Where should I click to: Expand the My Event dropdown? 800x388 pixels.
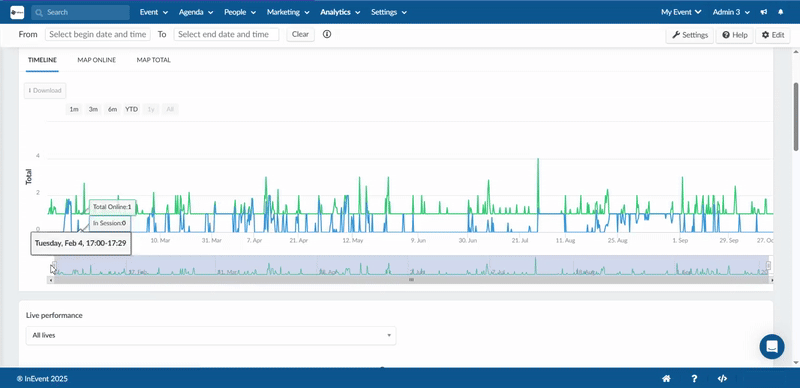(681, 12)
